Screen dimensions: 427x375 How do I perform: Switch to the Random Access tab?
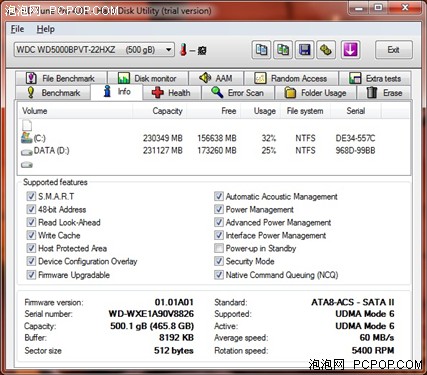[291, 79]
